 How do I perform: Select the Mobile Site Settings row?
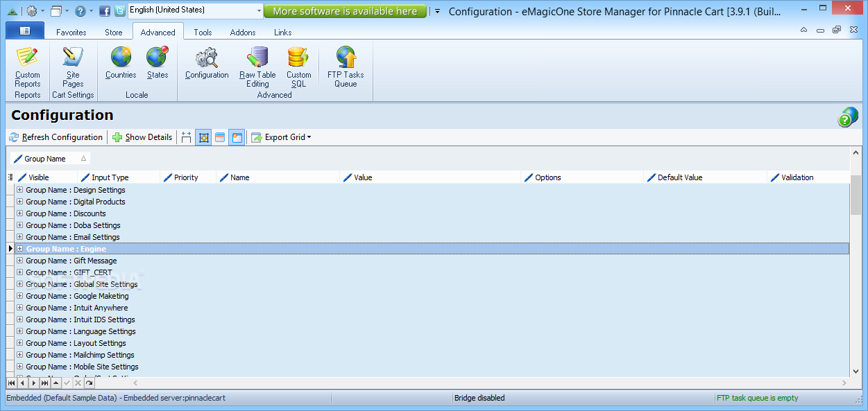[432, 367]
